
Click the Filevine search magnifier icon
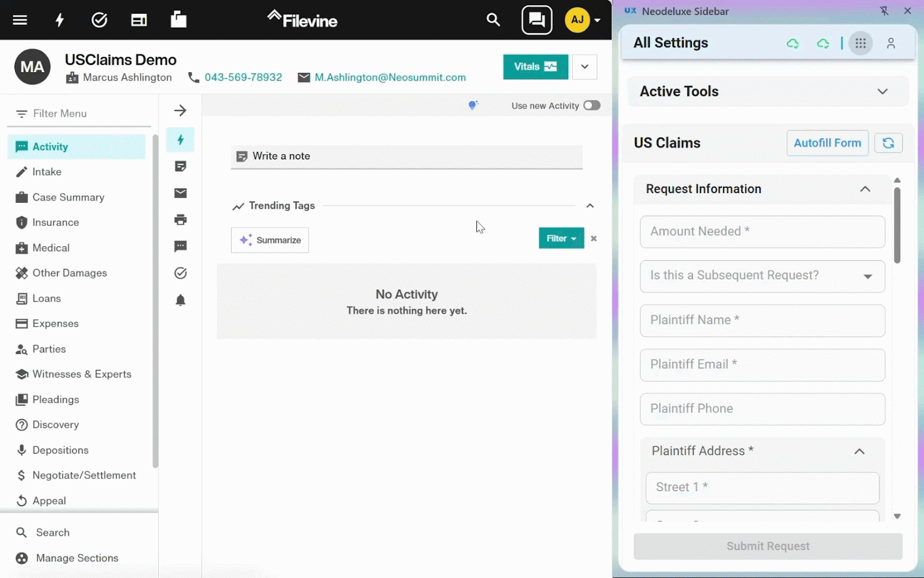tap(493, 20)
